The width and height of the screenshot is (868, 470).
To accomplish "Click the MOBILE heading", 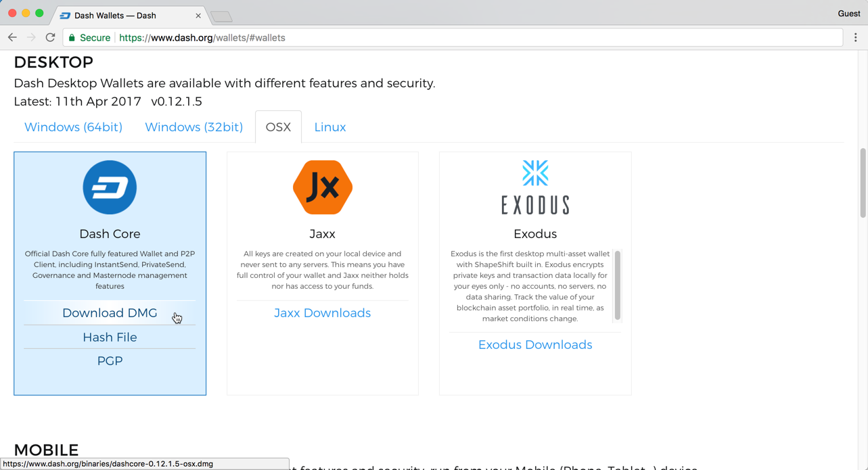I will (46, 450).
